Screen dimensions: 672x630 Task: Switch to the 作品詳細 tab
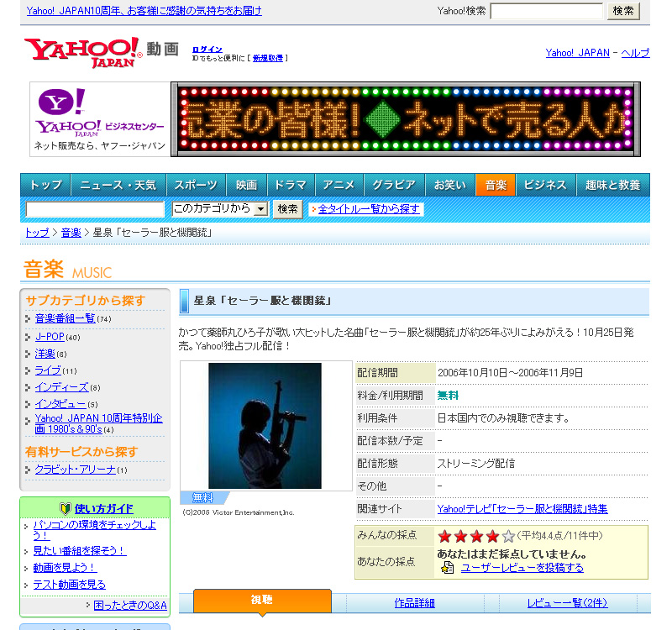click(415, 603)
